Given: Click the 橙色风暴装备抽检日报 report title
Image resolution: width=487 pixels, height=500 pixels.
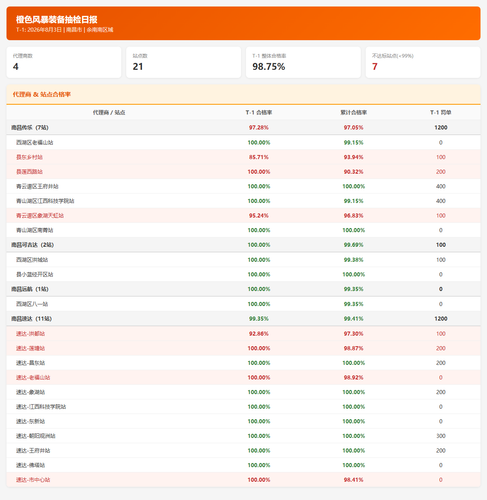Looking at the screenshot, I should pos(57,19).
